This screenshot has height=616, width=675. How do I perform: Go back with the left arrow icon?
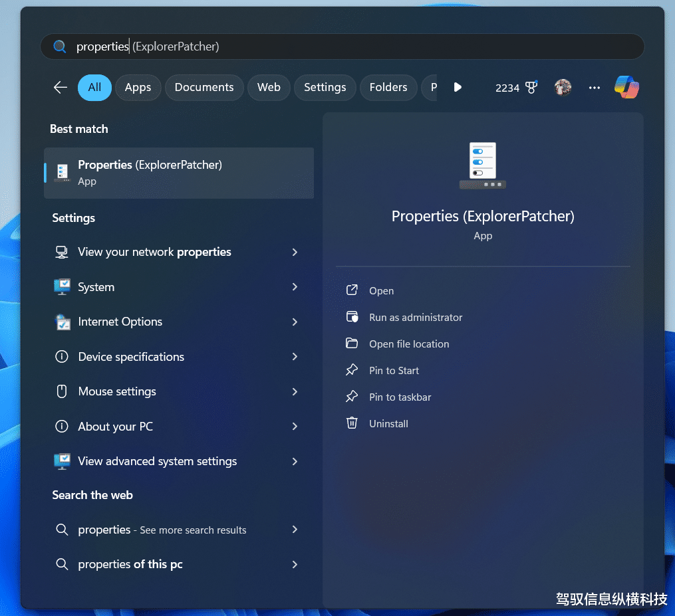point(61,87)
